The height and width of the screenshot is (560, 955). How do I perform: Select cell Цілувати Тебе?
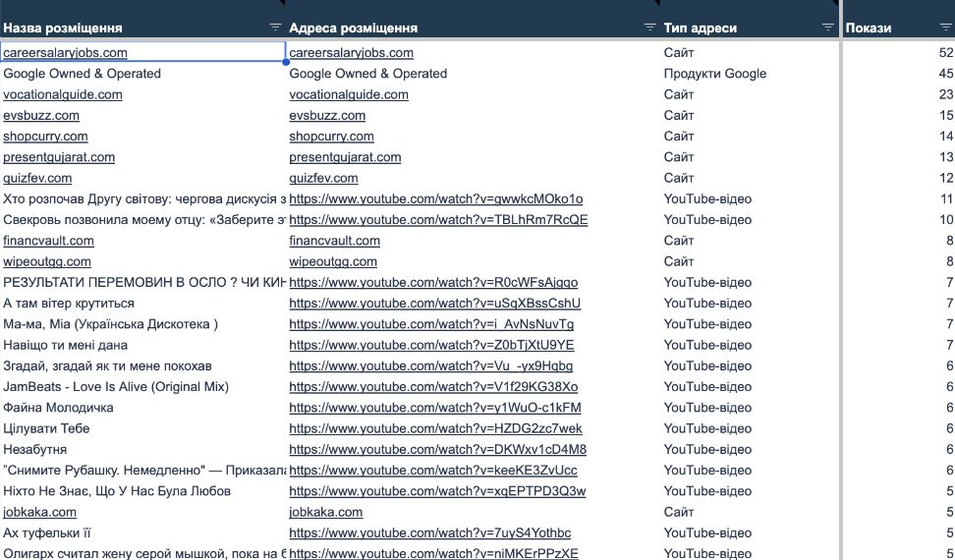pos(142,428)
